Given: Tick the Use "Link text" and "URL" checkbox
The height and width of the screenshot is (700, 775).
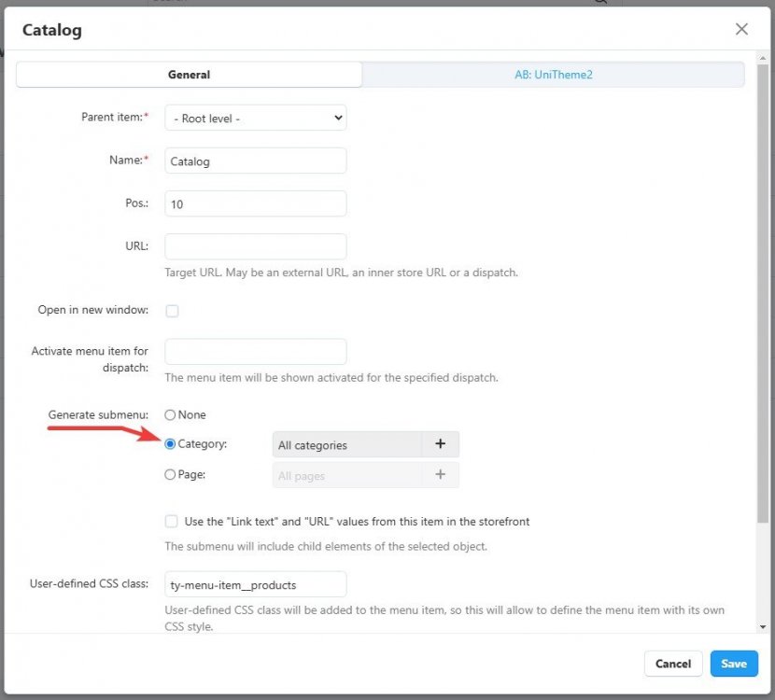Looking at the screenshot, I should tap(172, 522).
